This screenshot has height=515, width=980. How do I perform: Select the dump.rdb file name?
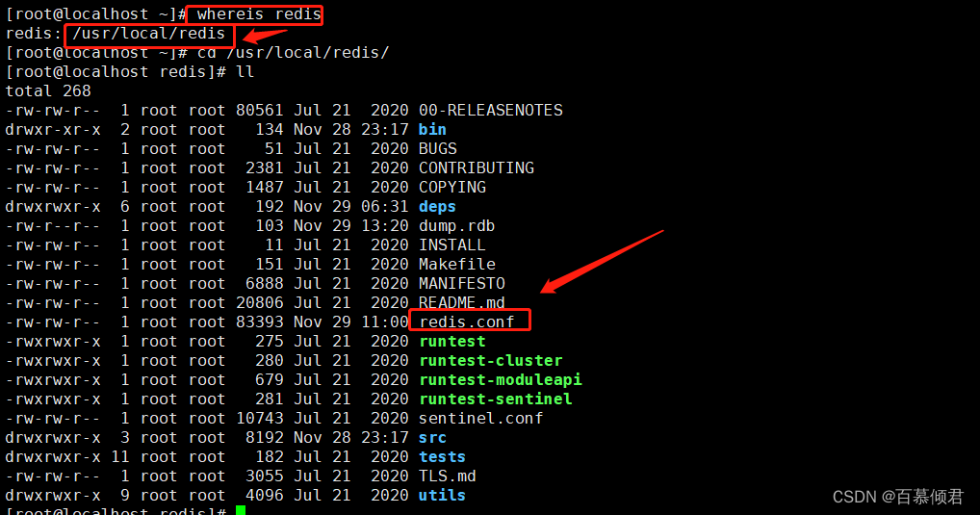pyautogui.click(x=457, y=226)
